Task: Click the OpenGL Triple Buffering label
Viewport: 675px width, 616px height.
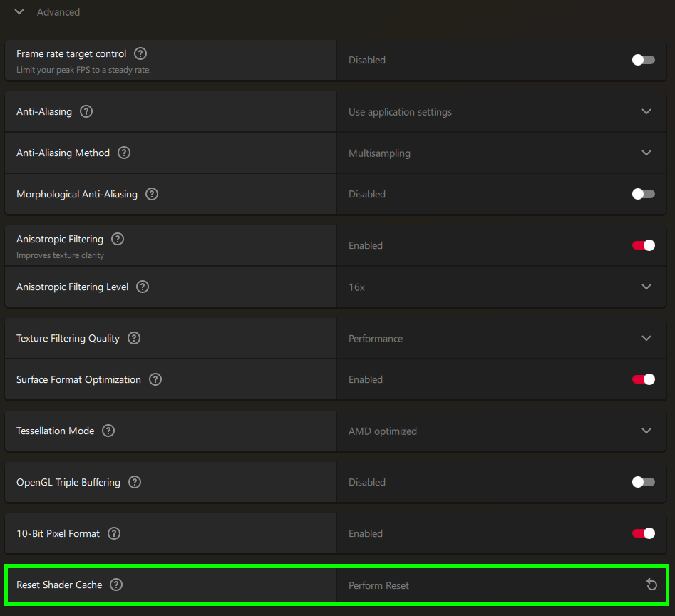Action: point(68,483)
